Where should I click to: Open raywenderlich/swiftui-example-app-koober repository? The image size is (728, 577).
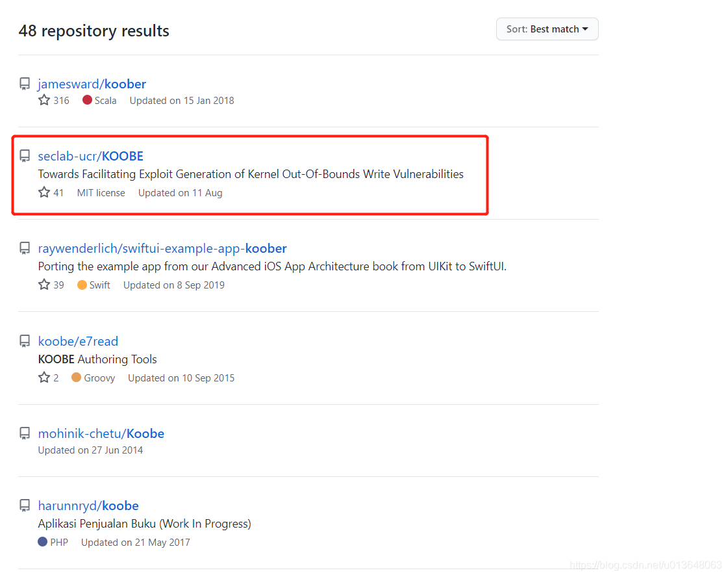click(x=162, y=249)
